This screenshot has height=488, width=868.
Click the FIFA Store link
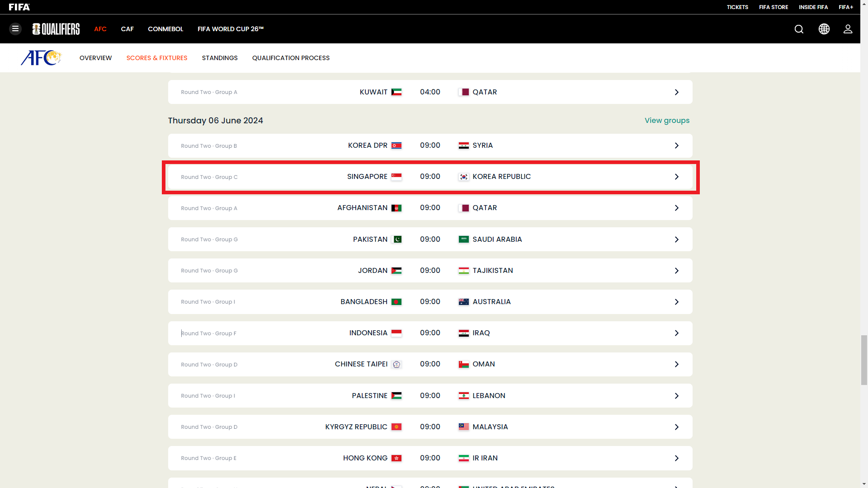[x=774, y=7]
